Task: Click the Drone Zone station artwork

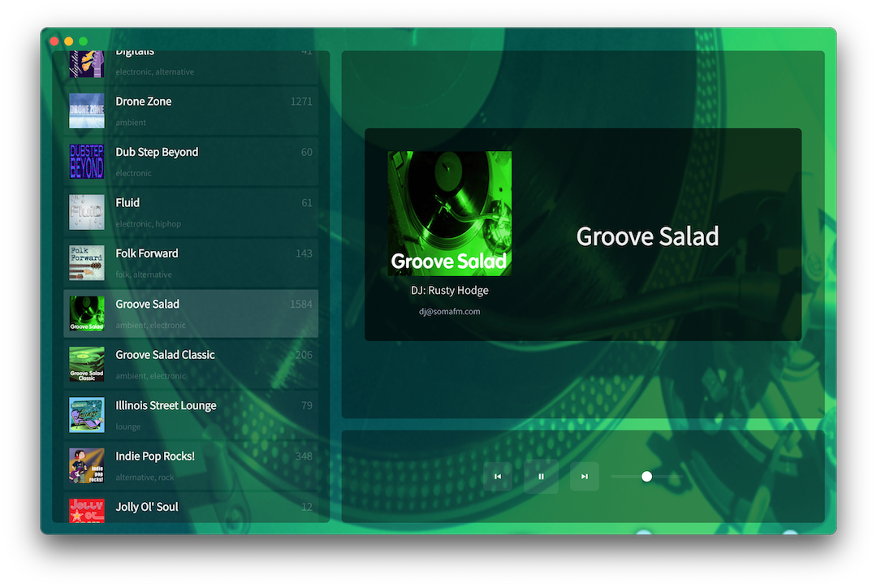Action: pos(86,110)
